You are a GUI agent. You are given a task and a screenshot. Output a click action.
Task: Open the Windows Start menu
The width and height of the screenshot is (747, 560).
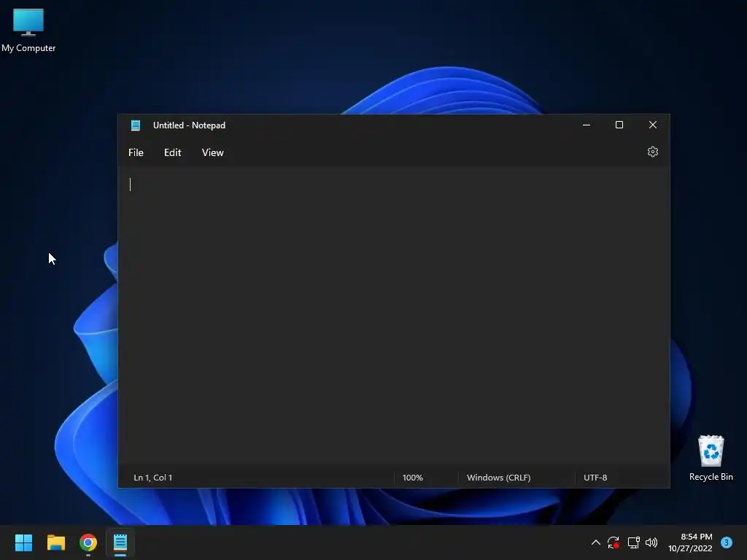(x=23, y=542)
